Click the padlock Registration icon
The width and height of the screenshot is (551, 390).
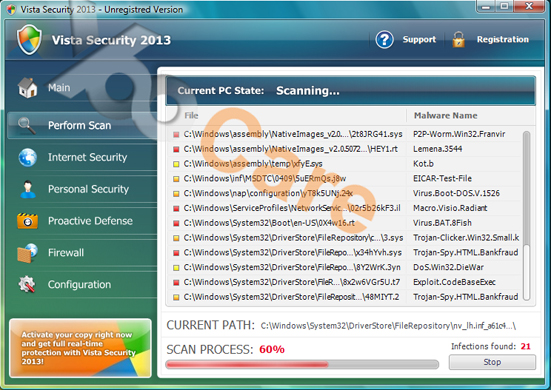point(459,39)
